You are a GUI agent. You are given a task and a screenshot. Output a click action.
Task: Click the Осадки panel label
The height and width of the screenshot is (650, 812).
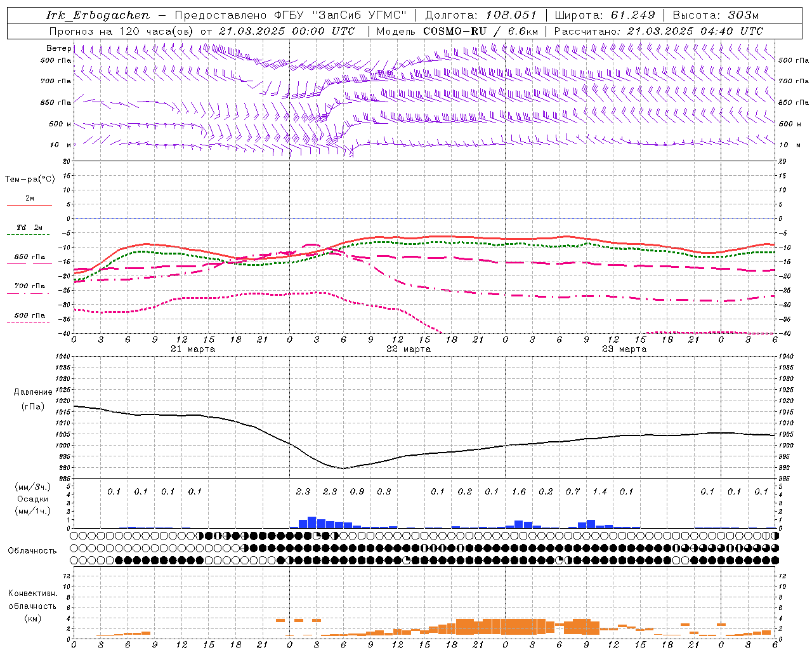pyautogui.click(x=32, y=499)
